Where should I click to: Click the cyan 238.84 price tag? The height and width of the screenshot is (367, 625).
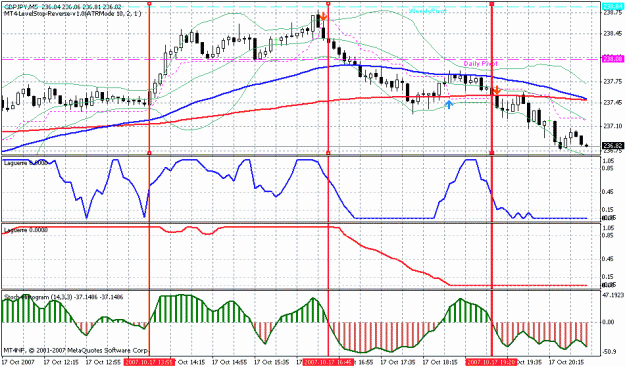click(613, 6)
